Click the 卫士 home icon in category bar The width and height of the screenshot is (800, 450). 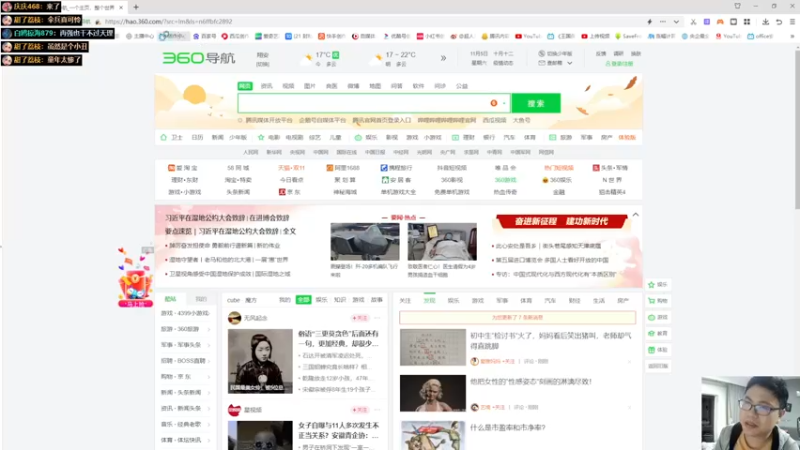[163, 137]
